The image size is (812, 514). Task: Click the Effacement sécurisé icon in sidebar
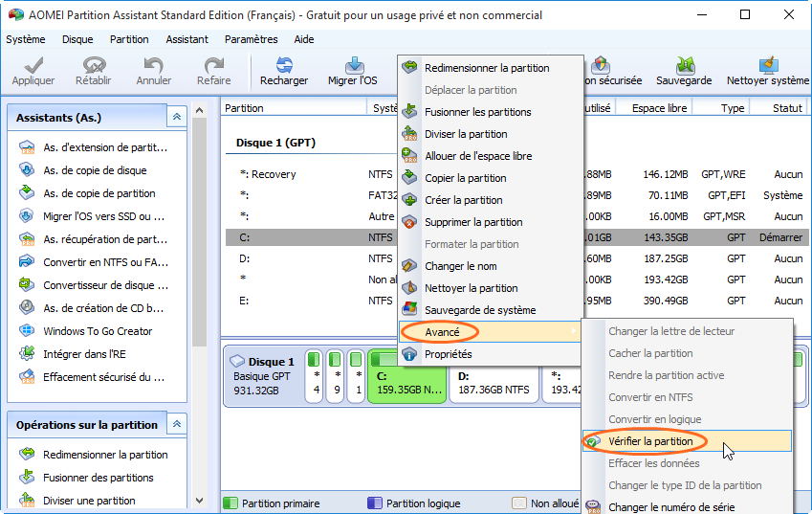coord(27,377)
